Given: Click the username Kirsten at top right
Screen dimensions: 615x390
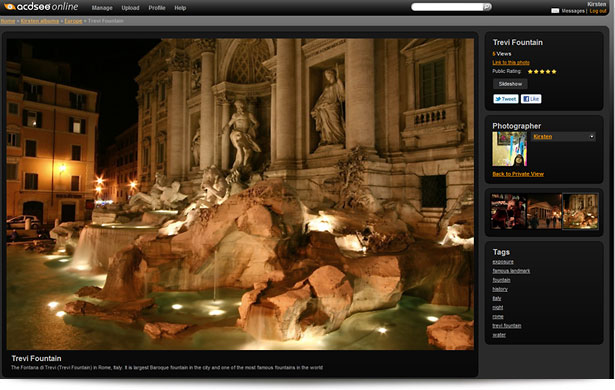Looking at the screenshot, I should point(596,4).
